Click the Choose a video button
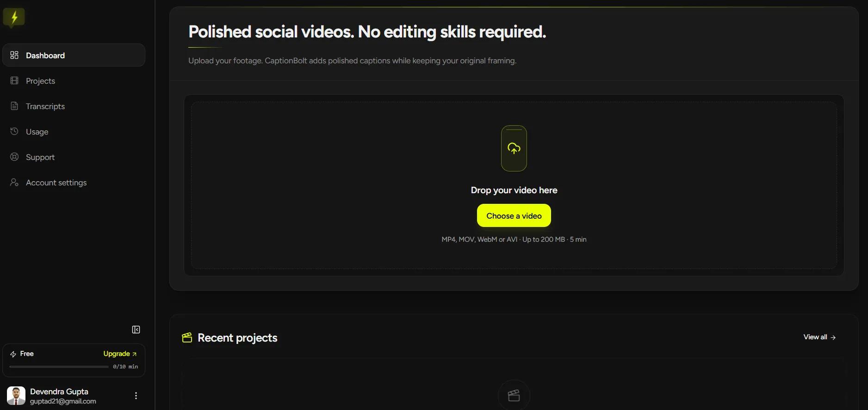 514,215
